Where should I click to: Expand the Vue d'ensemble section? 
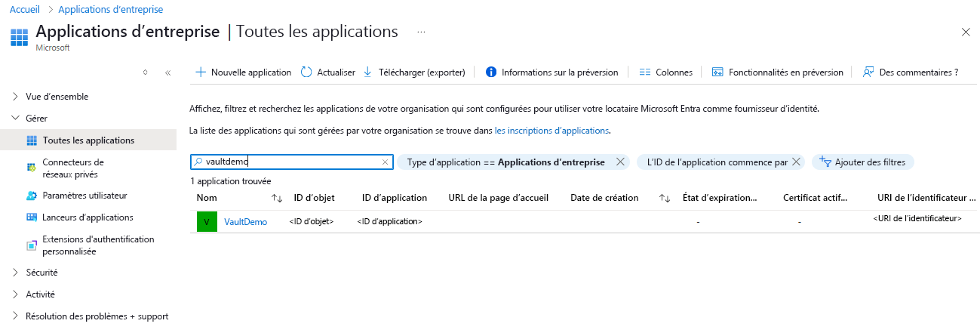point(16,97)
